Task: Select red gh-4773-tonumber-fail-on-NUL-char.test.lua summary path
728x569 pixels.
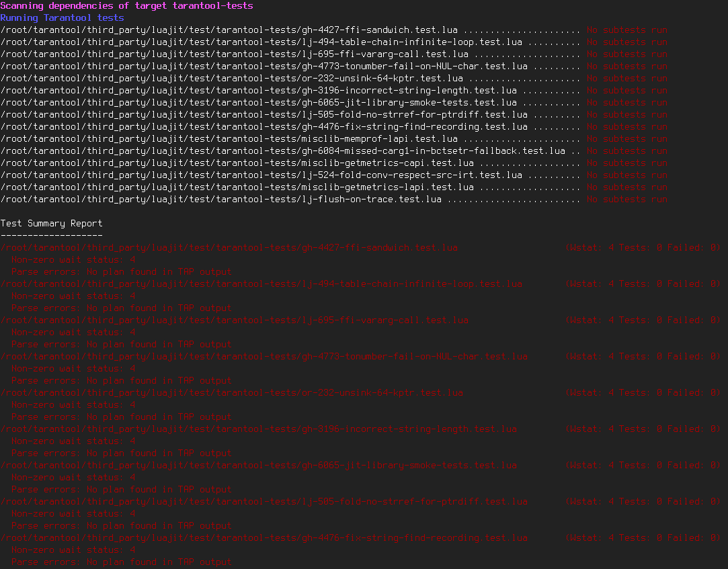Action: tap(264, 356)
